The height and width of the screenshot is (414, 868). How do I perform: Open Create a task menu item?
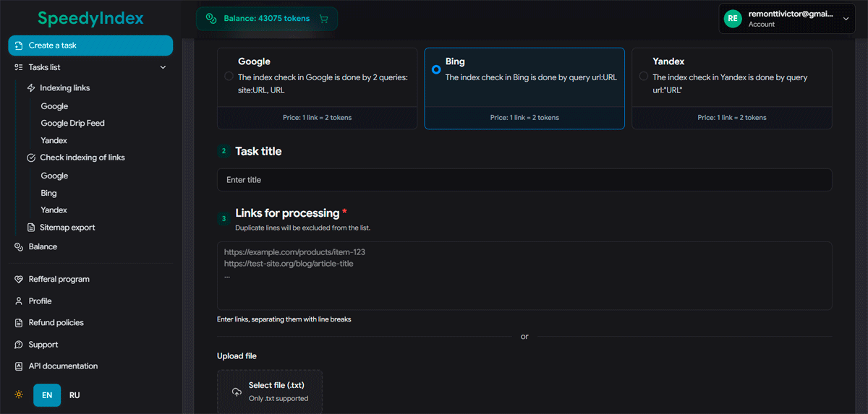(x=90, y=46)
